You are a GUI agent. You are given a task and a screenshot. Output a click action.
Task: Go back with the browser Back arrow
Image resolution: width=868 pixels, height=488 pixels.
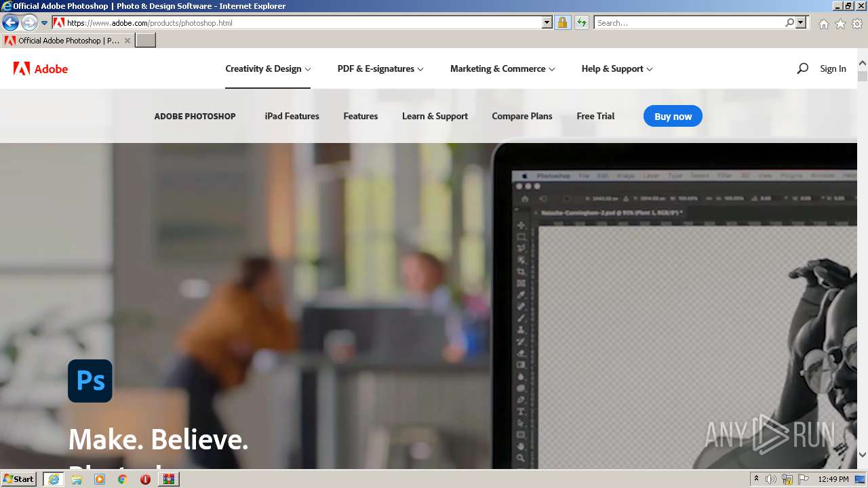pos(10,22)
